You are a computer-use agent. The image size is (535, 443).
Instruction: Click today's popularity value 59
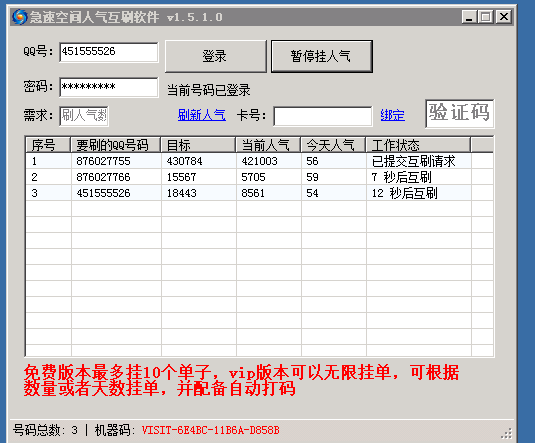tap(312, 177)
